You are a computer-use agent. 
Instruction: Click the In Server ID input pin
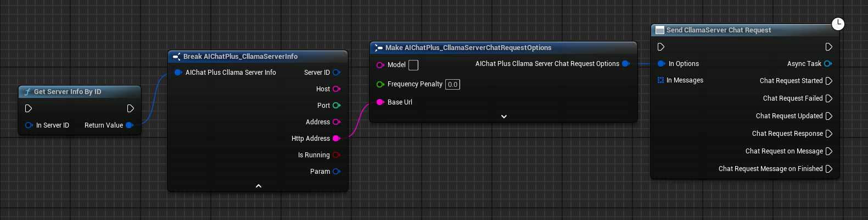coord(29,125)
